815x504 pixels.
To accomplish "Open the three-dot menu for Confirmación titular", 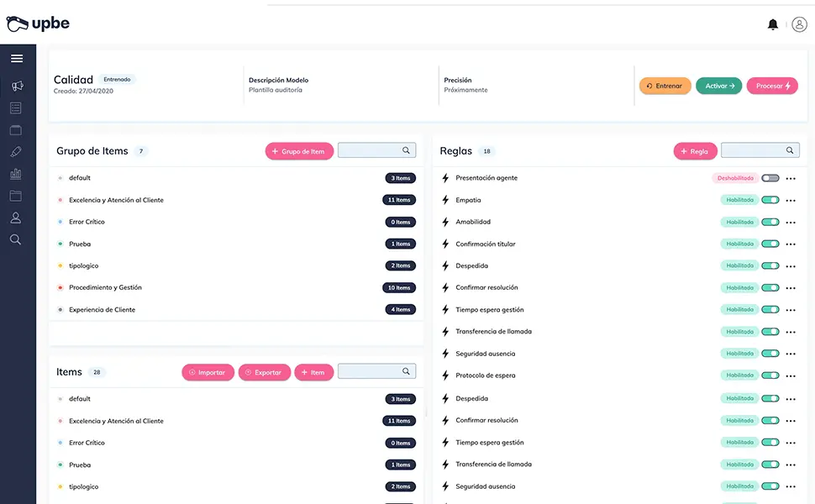I will 791,244.
